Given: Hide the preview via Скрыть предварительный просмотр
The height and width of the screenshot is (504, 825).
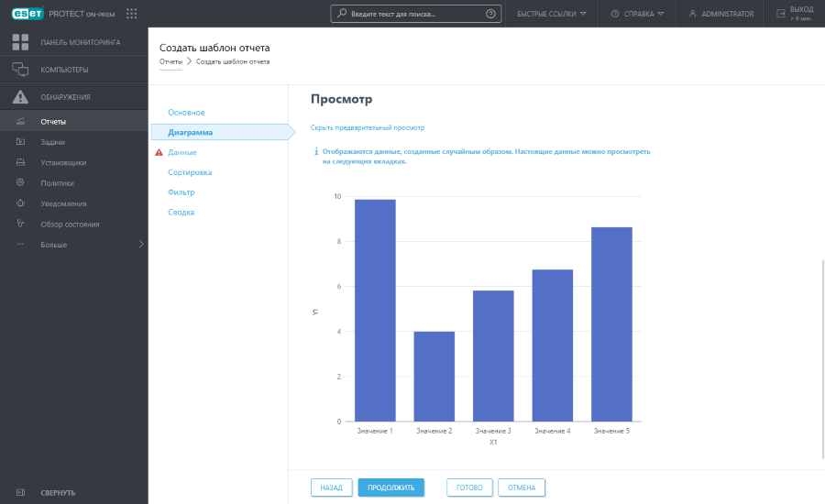Looking at the screenshot, I should (368, 127).
